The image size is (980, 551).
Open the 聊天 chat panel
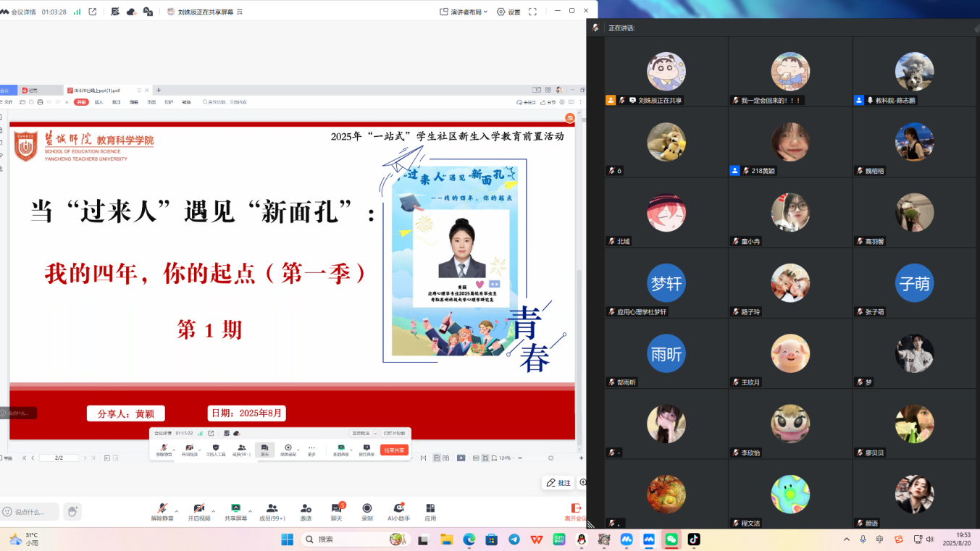tap(336, 512)
